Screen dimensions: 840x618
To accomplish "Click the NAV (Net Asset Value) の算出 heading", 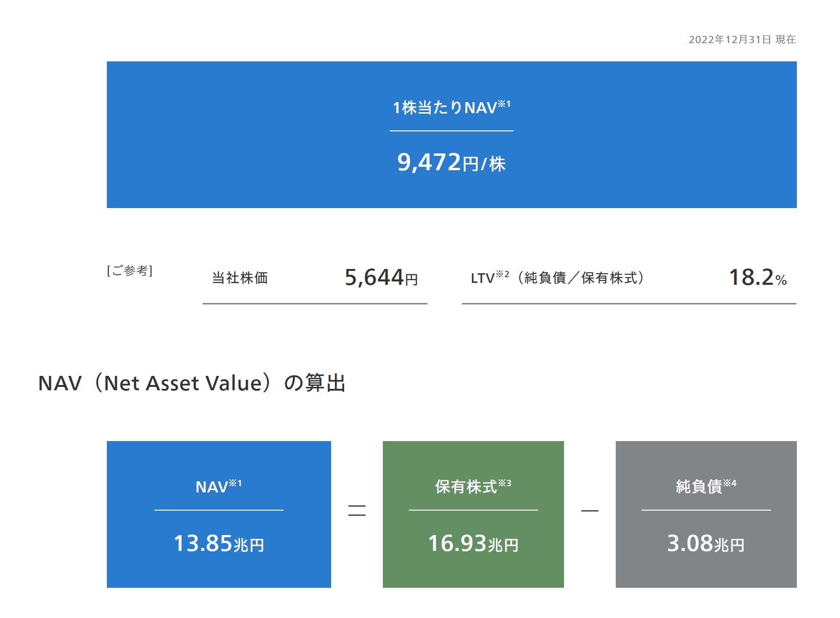I will pyautogui.click(x=192, y=383).
